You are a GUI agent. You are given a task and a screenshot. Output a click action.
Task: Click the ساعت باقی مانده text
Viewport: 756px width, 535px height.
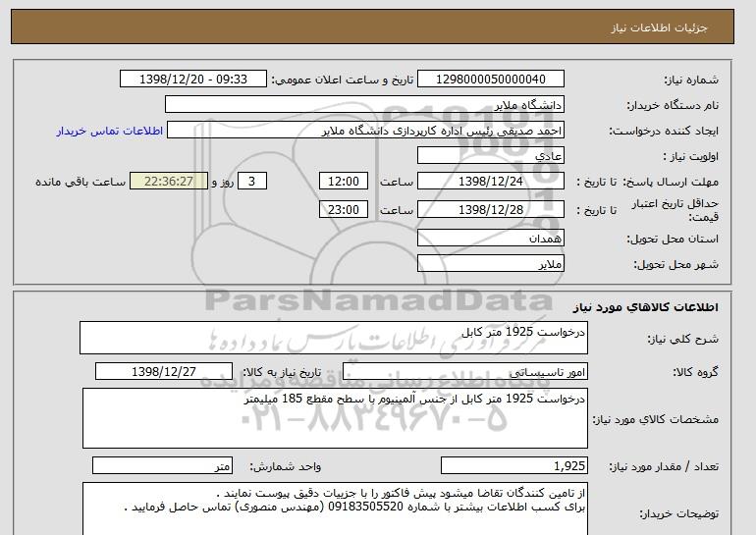81,182
